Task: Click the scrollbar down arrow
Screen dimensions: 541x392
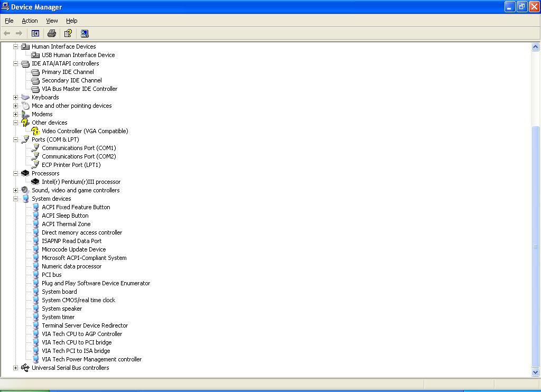Action: tap(536, 372)
